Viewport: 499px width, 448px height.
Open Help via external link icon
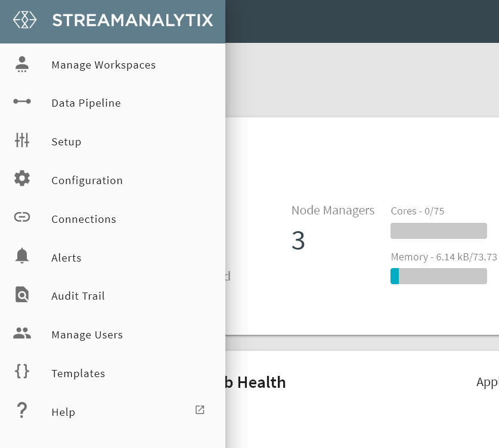tap(200, 410)
